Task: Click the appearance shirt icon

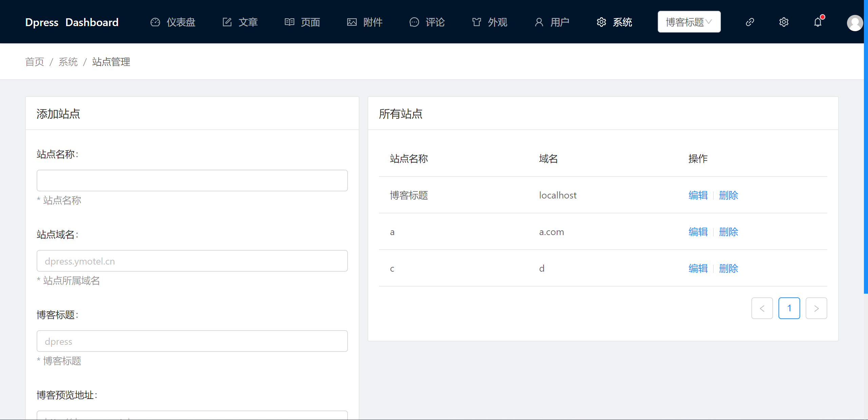Action: 477,22
